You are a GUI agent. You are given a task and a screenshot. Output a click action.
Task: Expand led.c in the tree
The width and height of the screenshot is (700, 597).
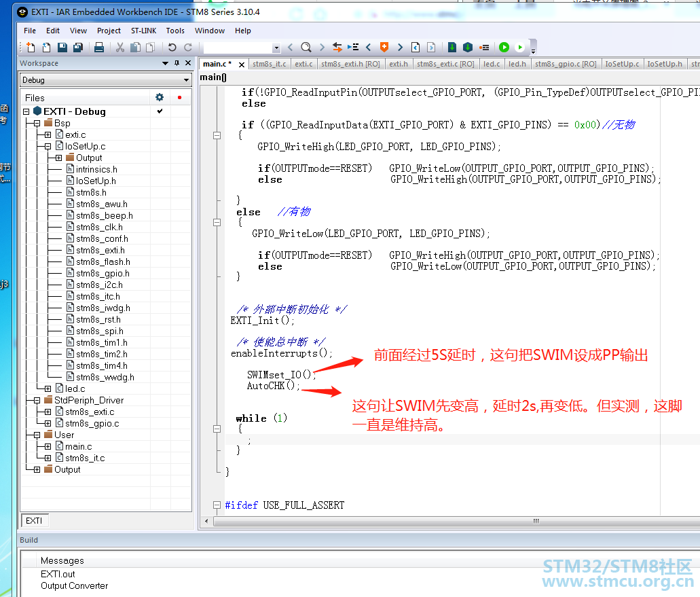pos(48,388)
